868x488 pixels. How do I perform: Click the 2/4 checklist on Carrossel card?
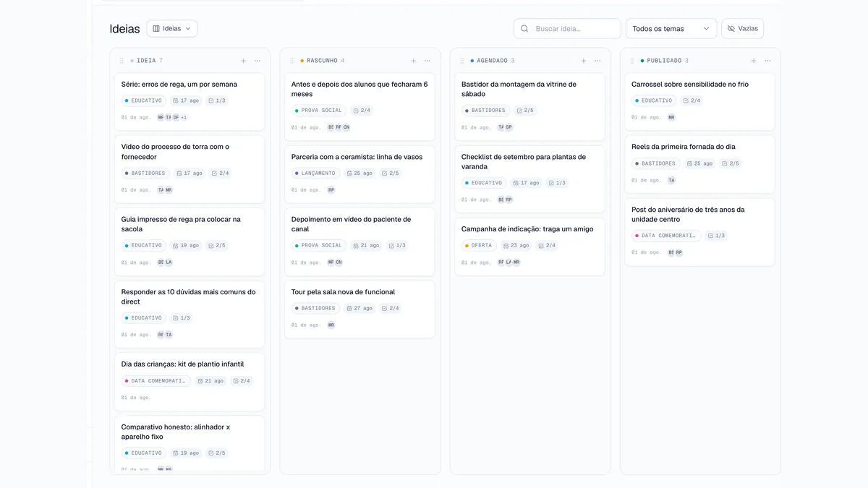click(x=692, y=101)
